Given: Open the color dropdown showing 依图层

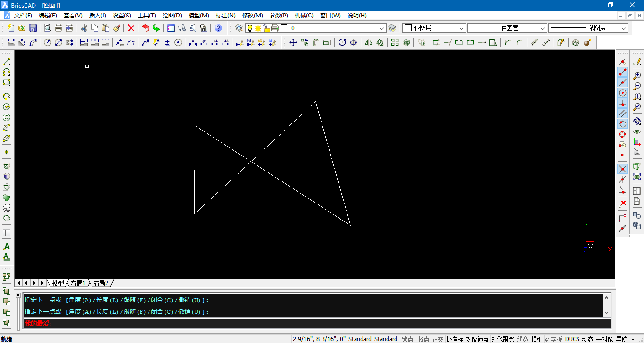Looking at the screenshot, I should pyautogui.click(x=434, y=28).
